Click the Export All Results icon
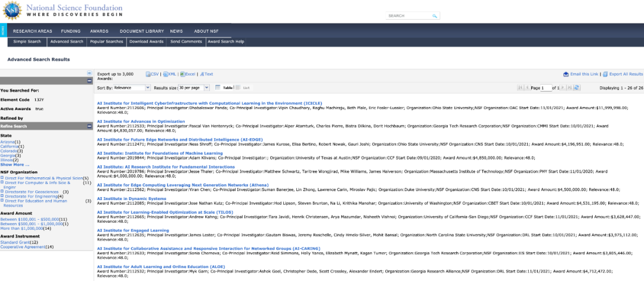This screenshot has width=644, height=281. 605,74
